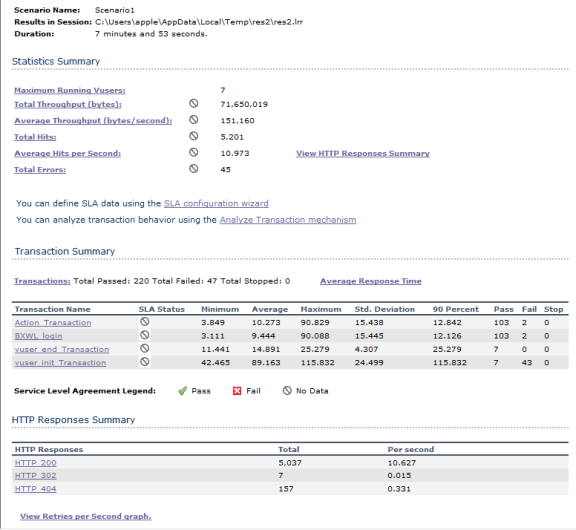Select the vuser_init fail count 43
This screenshot has height=530, width=576.
527,363
